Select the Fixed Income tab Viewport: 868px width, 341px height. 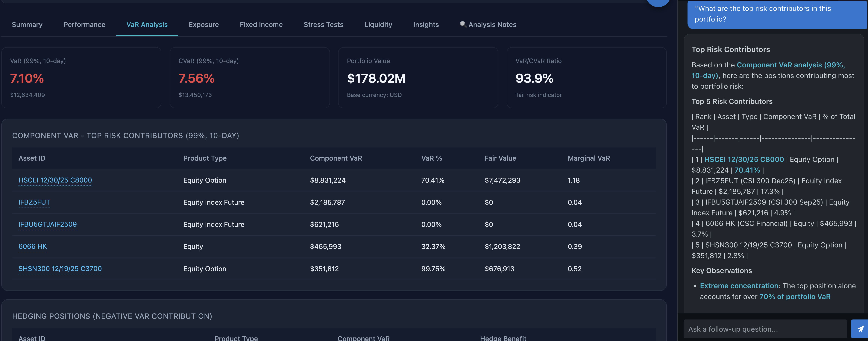tap(261, 24)
